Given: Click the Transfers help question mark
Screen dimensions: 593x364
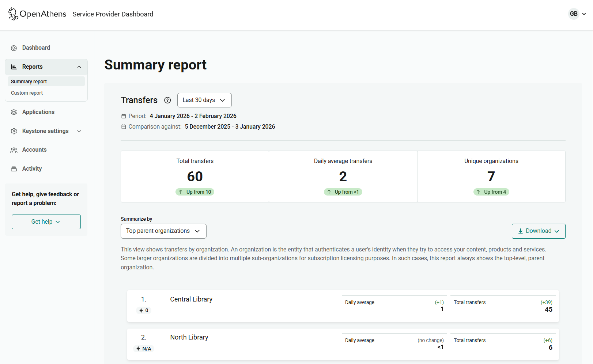Looking at the screenshot, I should (x=167, y=100).
